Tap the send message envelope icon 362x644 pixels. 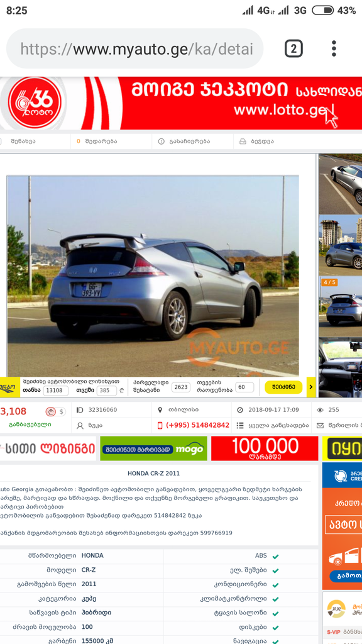click(320, 425)
